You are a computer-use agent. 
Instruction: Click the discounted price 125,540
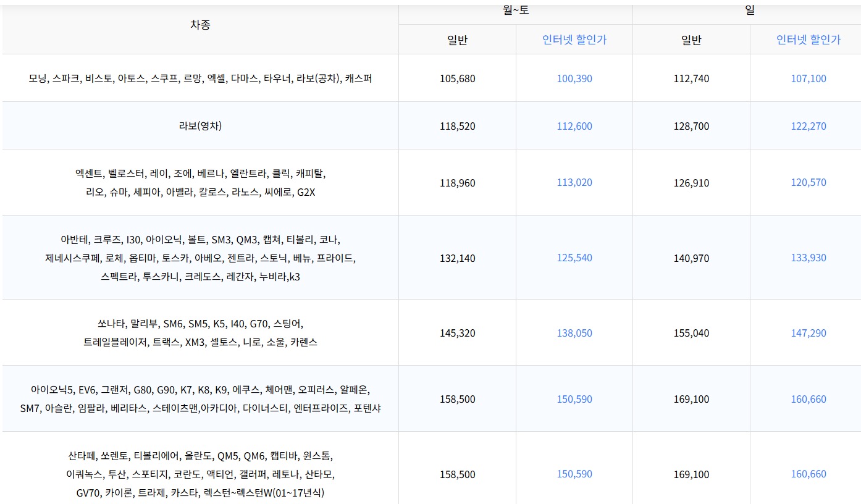coord(574,258)
